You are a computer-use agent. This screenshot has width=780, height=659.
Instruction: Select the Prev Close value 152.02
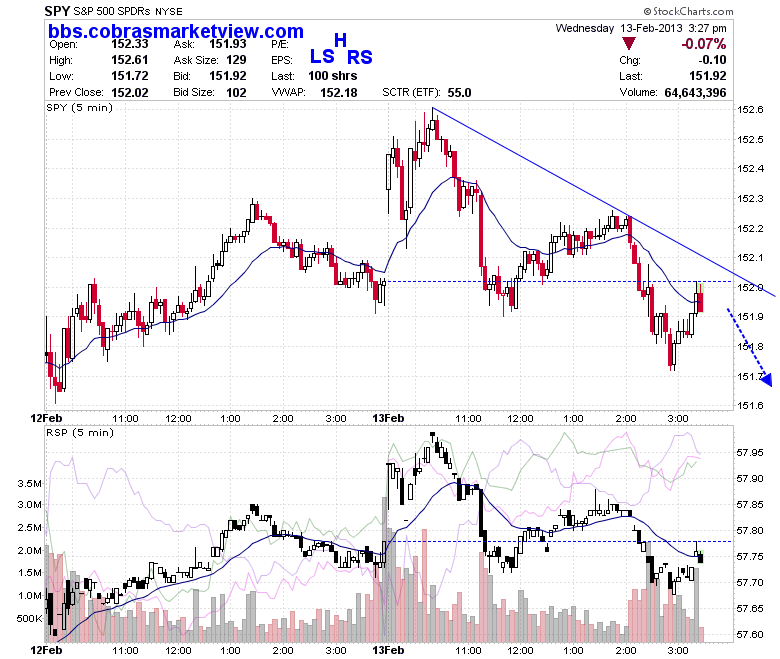pyautogui.click(x=129, y=93)
